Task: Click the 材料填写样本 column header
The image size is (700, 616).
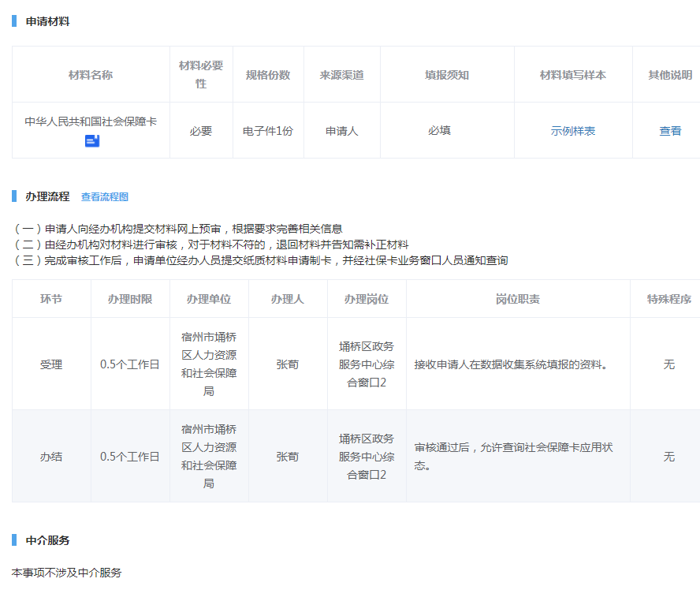Action: (573, 75)
